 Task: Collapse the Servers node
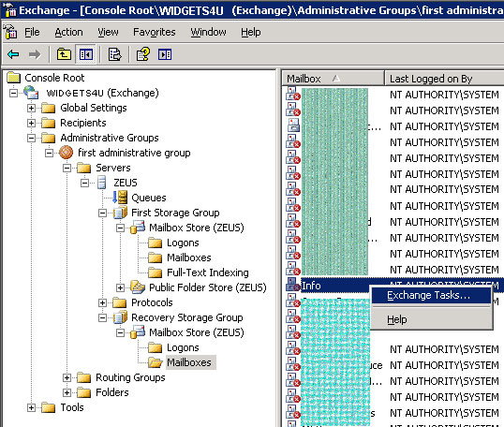click(67, 168)
